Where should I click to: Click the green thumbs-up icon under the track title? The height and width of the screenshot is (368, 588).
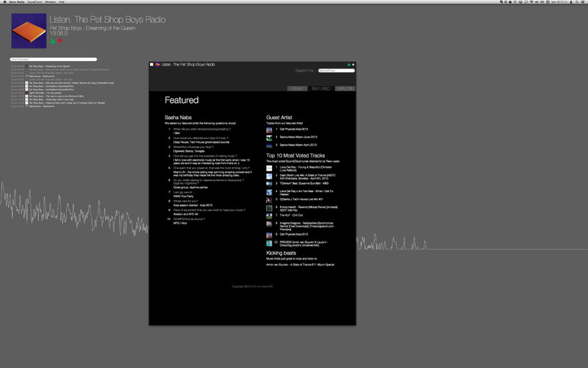[52, 41]
